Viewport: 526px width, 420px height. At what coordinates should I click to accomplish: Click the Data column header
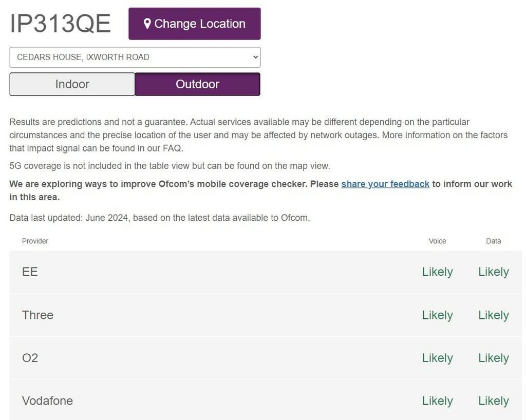[493, 240]
